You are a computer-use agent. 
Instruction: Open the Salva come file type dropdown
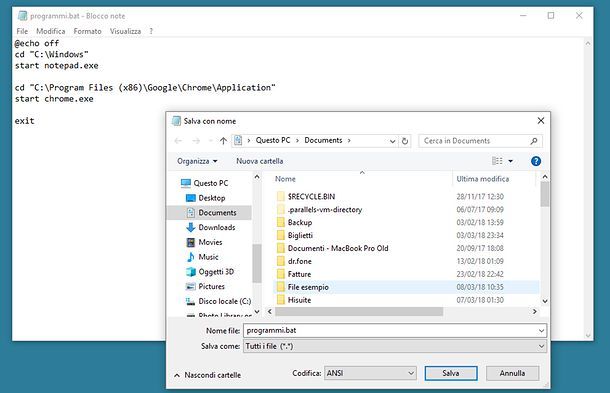coord(395,346)
